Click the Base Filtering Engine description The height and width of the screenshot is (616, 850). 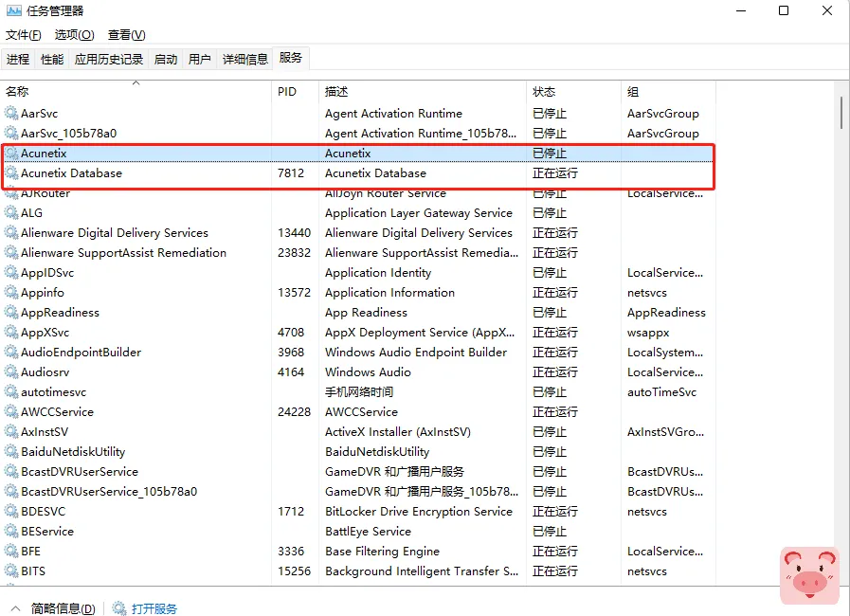382,551
